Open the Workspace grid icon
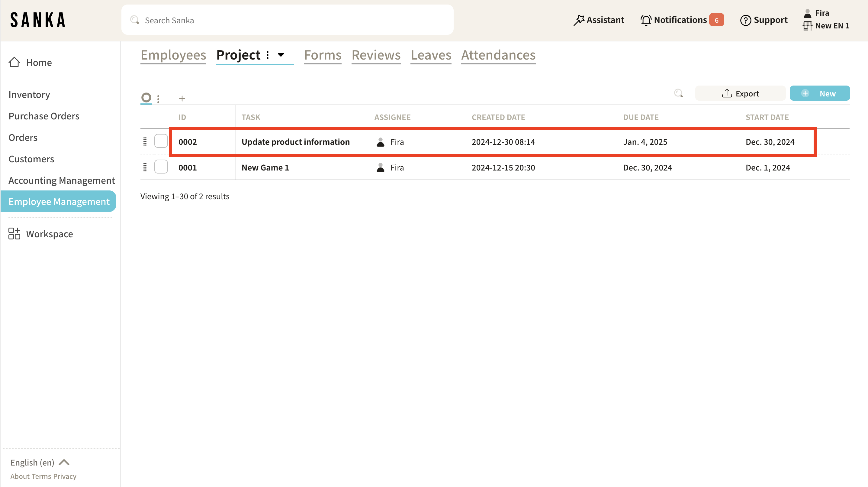Viewport: 868px width, 487px height. point(14,233)
